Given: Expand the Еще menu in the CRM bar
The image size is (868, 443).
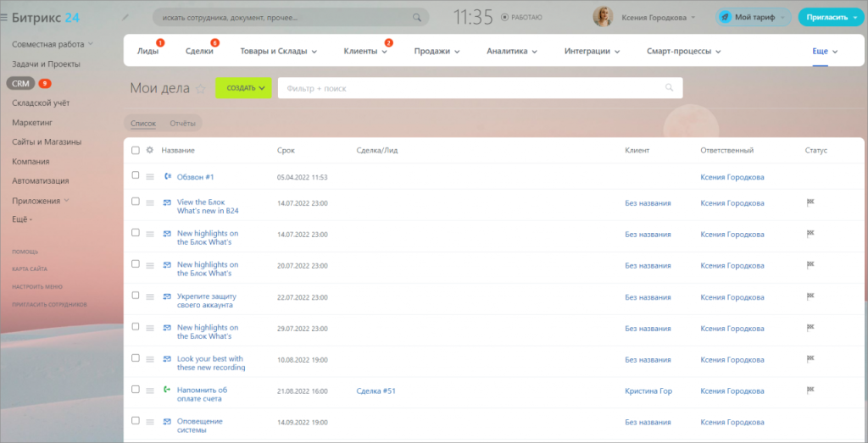Looking at the screenshot, I should (x=825, y=52).
